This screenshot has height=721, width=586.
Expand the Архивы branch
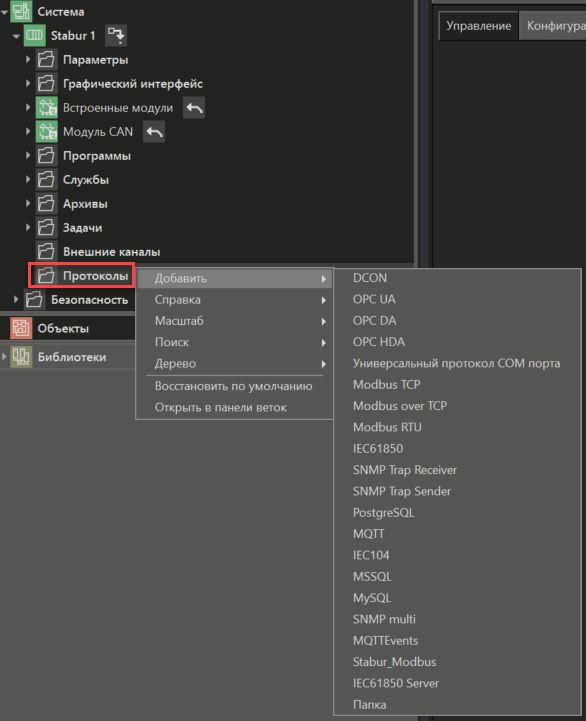pos(28,203)
